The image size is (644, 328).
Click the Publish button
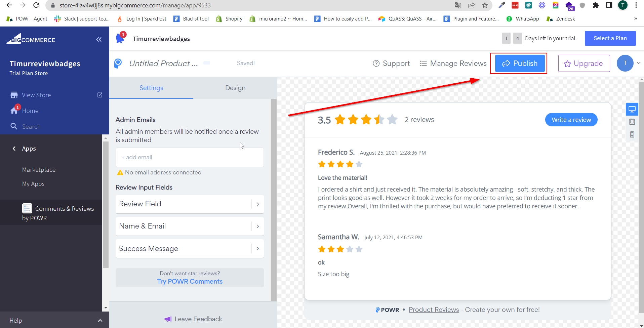coord(520,63)
